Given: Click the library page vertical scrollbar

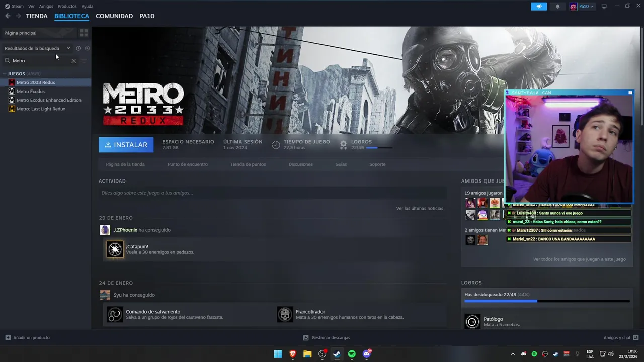Looking at the screenshot, I should pos(641,75).
